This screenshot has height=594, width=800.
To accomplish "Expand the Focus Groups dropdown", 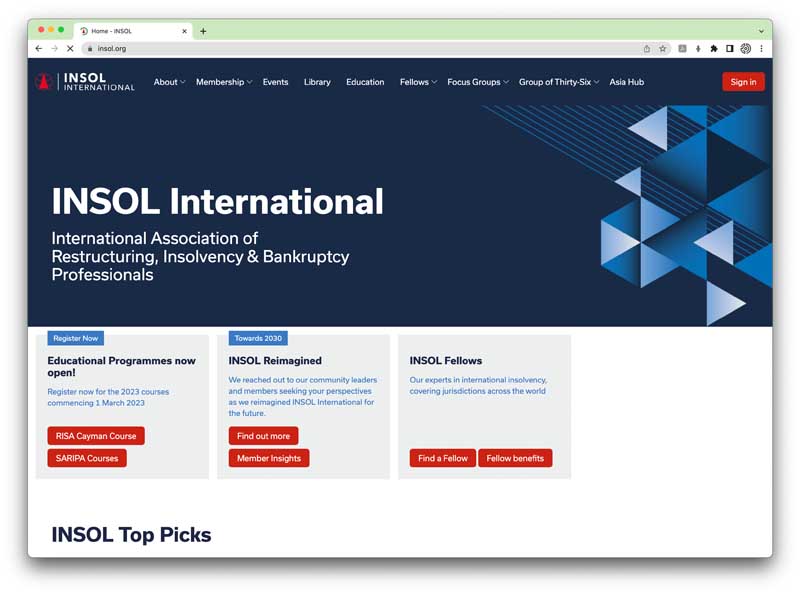I will click(478, 82).
